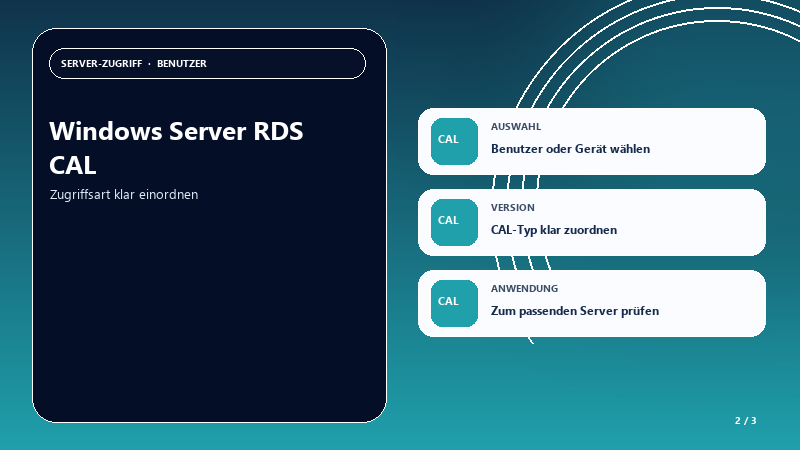Click the CAL icon beside Anwendung
This screenshot has height=450, width=800.
click(454, 304)
